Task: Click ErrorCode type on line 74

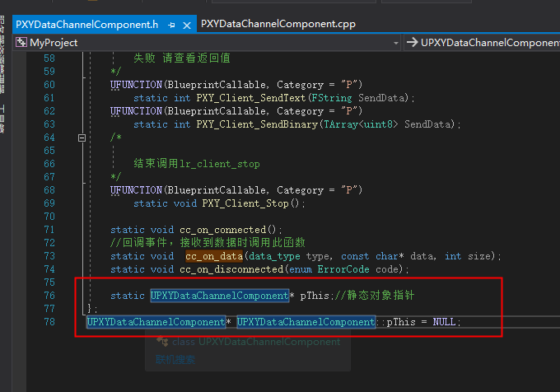Action: (x=343, y=269)
